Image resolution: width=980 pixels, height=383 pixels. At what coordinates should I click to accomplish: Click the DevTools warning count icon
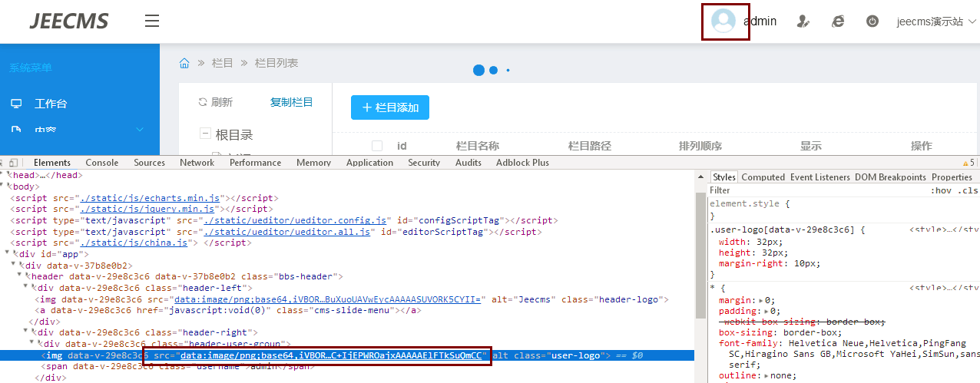point(966,163)
